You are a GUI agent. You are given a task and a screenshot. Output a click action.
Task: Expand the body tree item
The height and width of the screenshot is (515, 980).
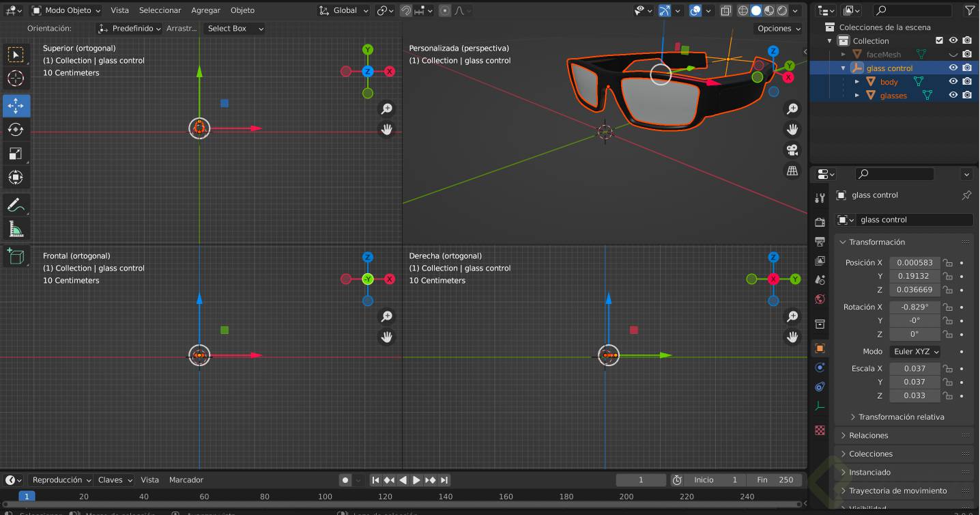tap(857, 82)
